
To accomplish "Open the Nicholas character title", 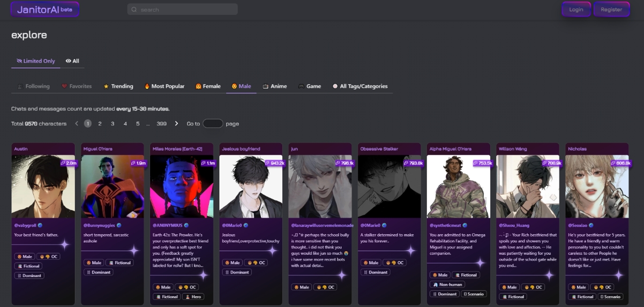I will (577, 149).
